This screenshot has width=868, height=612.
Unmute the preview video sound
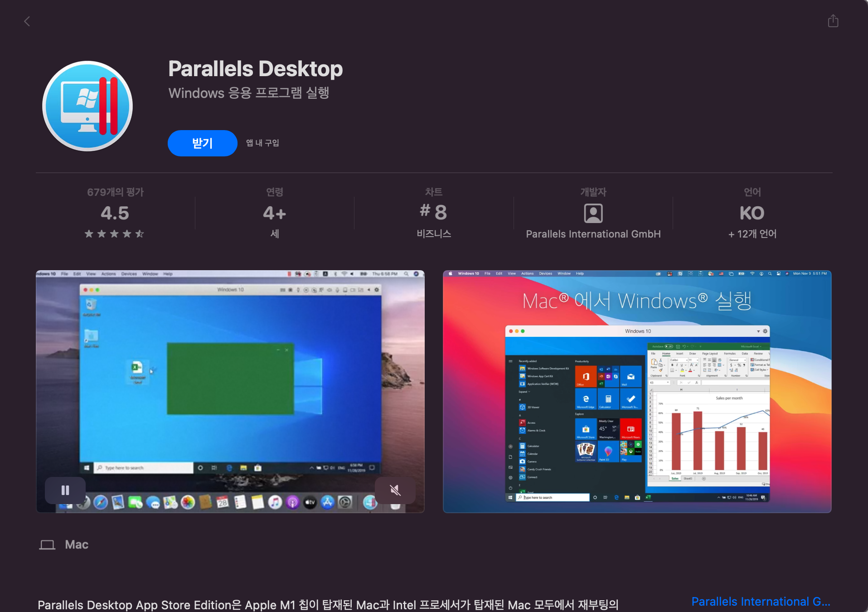395,490
